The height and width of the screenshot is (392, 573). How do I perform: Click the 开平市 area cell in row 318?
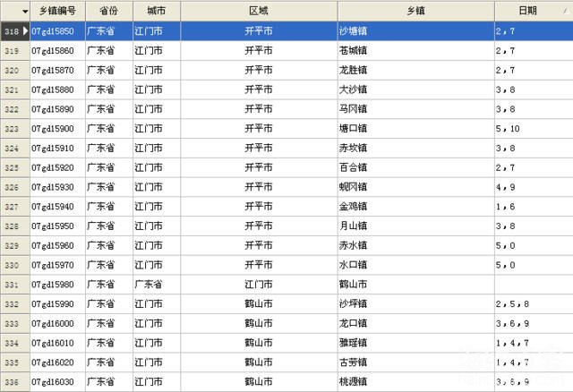259,31
